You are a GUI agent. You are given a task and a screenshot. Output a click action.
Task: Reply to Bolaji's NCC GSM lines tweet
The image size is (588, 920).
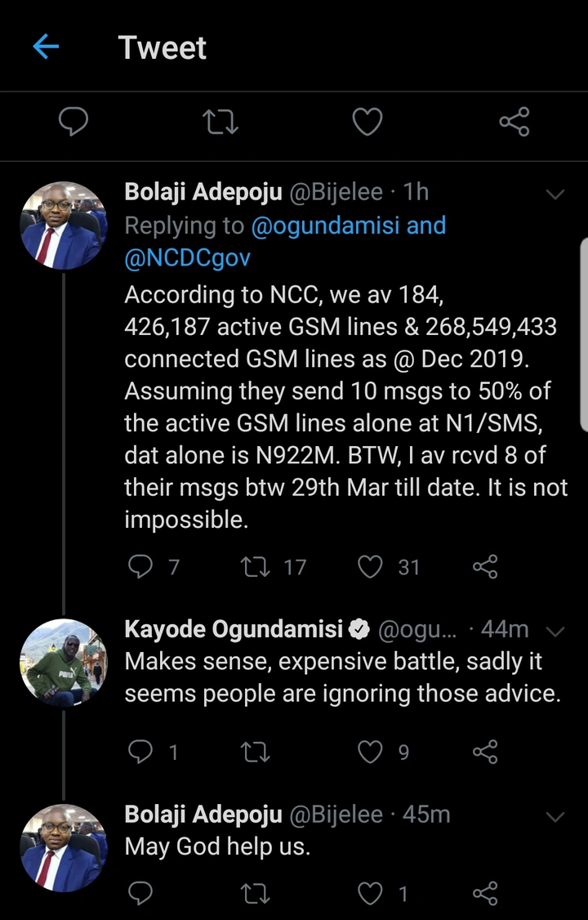(141, 566)
